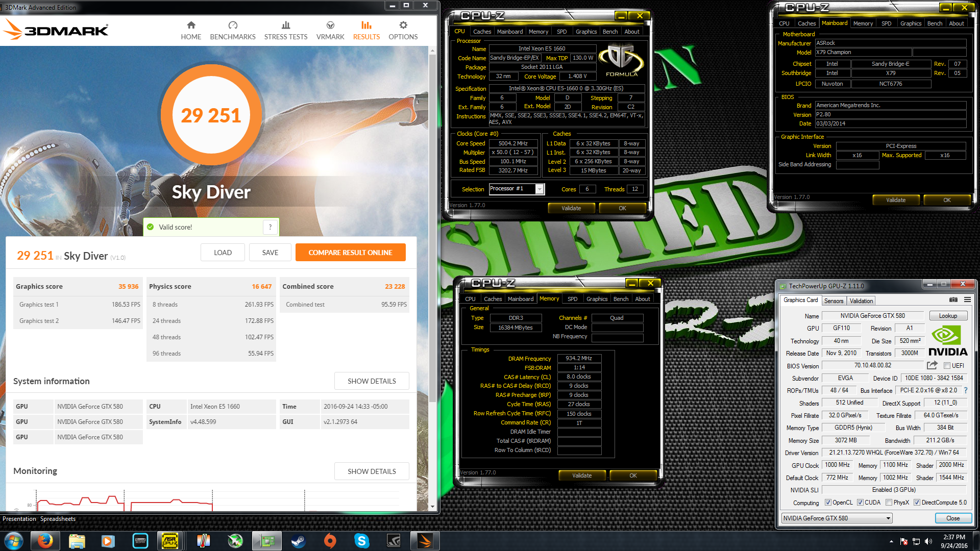Switch to the Caches tab in CPU-Z CPU window
Viewport: 980px width, 551px height.
click(x=482, y=32)
